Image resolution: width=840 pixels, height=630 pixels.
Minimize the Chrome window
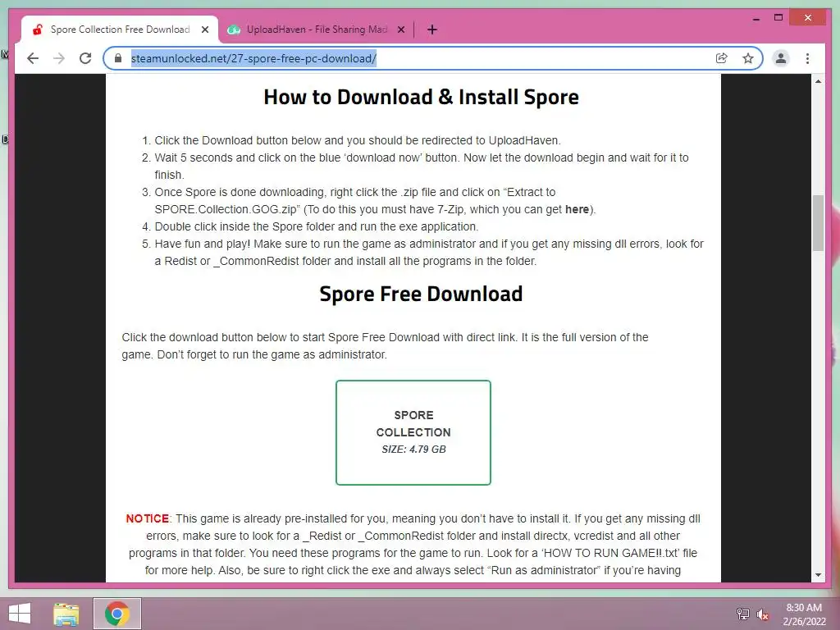tap(756, 18)
